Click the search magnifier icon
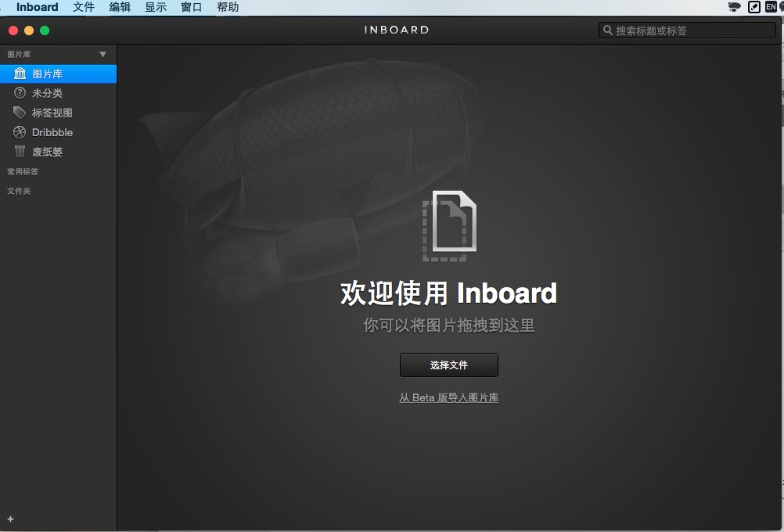 607,30
